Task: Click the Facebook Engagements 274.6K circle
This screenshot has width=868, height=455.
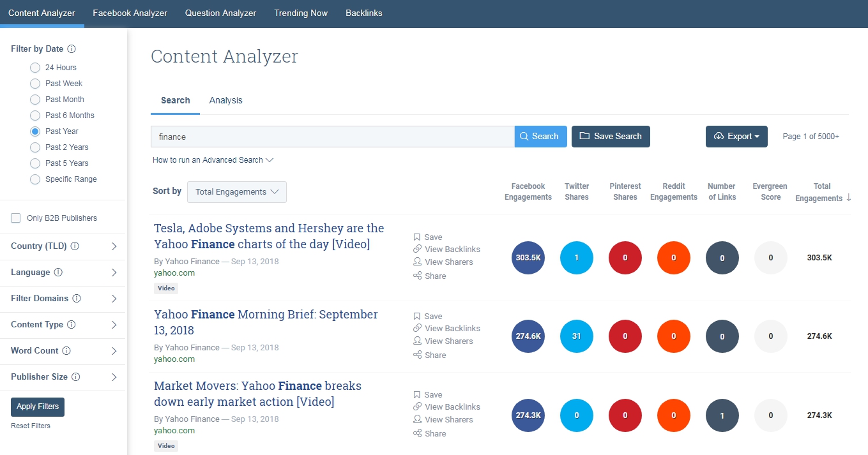Action: click(528, 336)
